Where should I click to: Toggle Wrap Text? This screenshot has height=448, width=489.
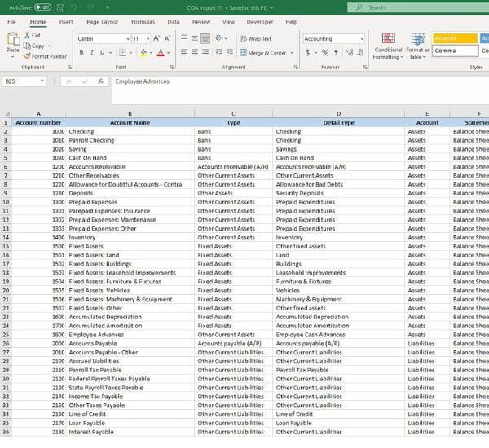(x=256, y=38)
